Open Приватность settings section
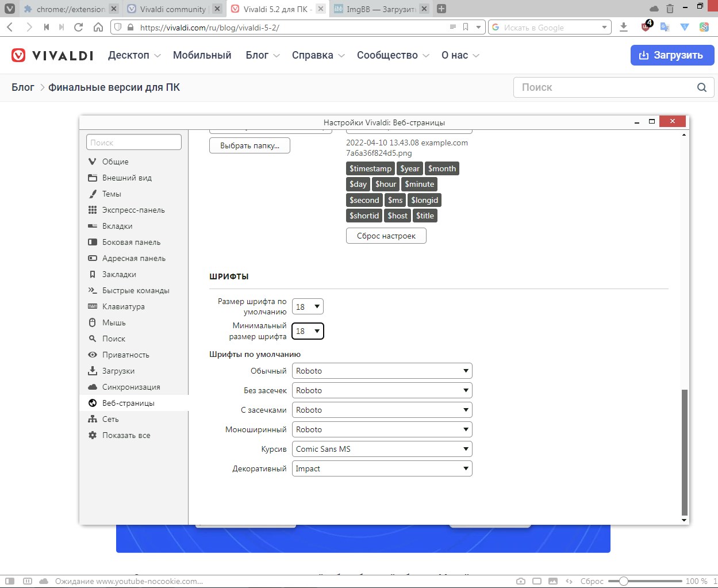The height and width of the screenshot is (588, 718). point(125,355)
